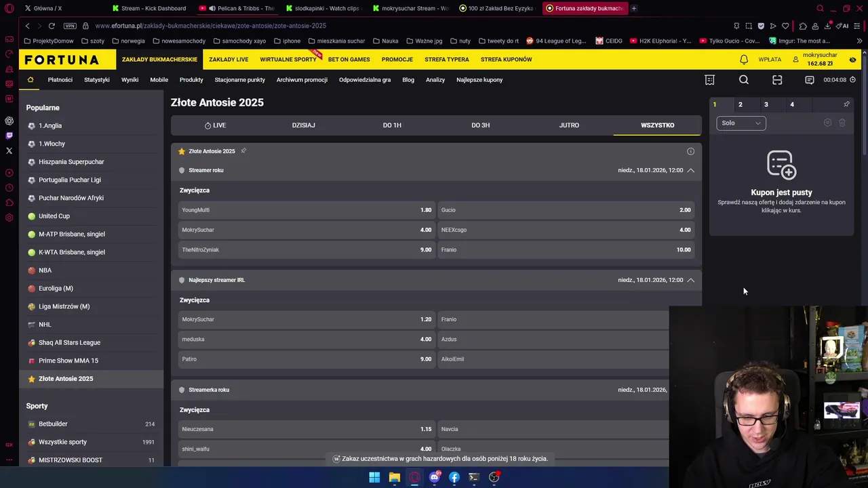Open the notifications bell
The height and width of the screenshot is (488, 868).
(x=744, y=60)
